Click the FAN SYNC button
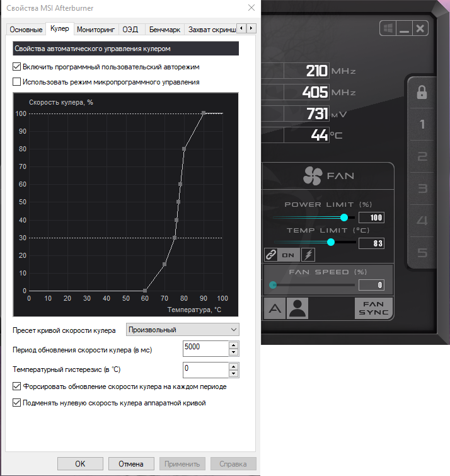 coord(374,308)
